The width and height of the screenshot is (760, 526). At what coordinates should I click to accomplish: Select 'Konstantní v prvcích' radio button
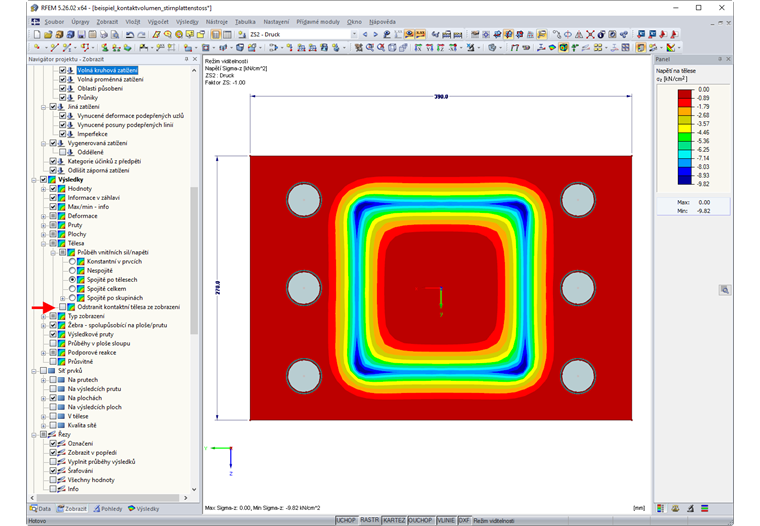[x=72, y=261]
